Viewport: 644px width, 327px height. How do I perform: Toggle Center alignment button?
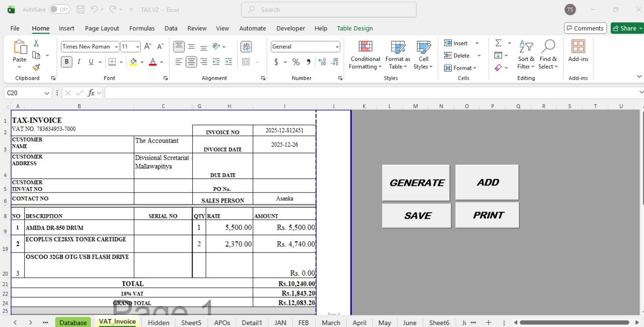191,62
